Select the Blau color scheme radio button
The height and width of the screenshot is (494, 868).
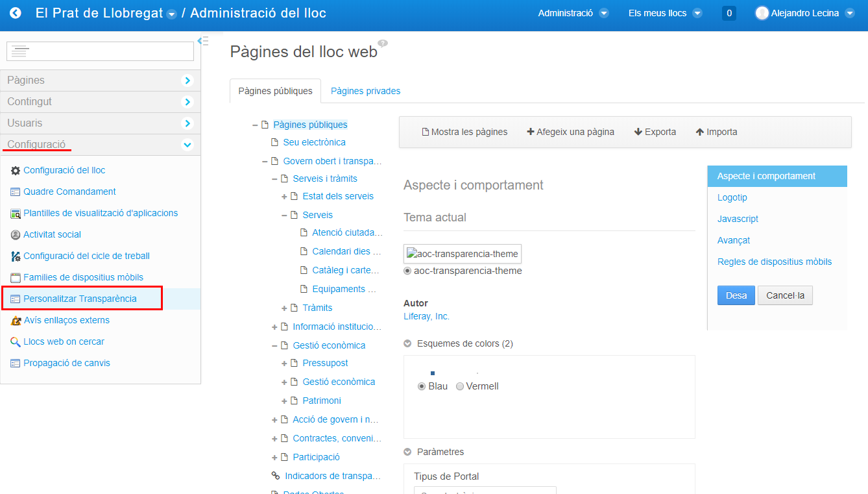(422, 386)
